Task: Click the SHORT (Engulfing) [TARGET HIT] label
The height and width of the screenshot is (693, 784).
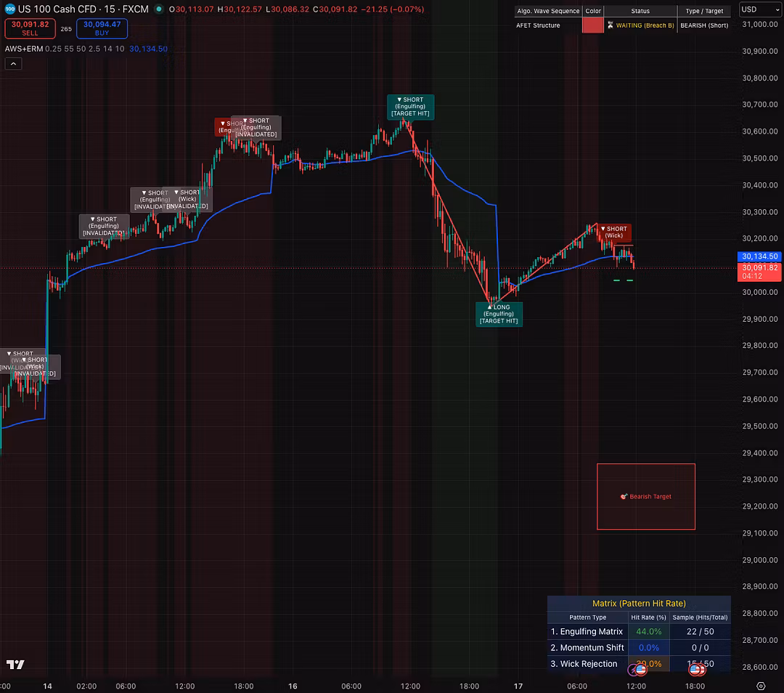Action: click(x=410, y=107)
